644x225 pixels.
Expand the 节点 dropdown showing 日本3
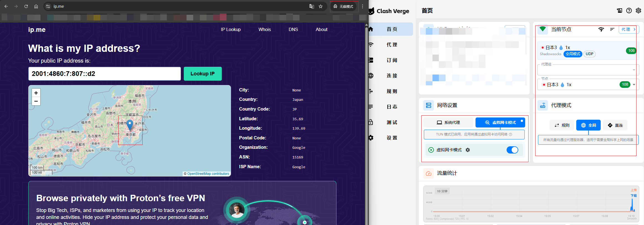click(634, 85)
